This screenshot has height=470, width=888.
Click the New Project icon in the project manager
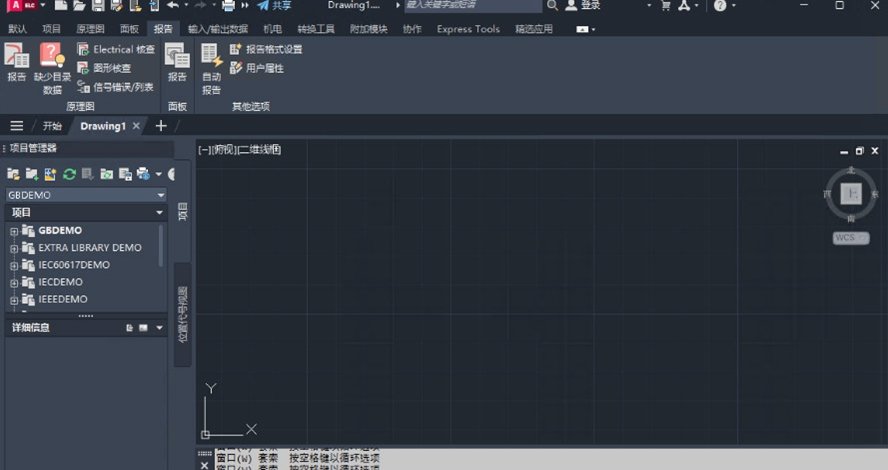coord(32,174)
